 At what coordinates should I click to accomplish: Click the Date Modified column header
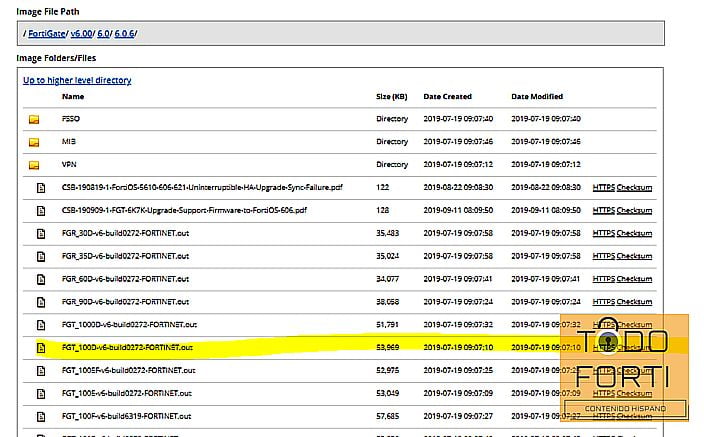pyautogui.click(x=537, y=97)
